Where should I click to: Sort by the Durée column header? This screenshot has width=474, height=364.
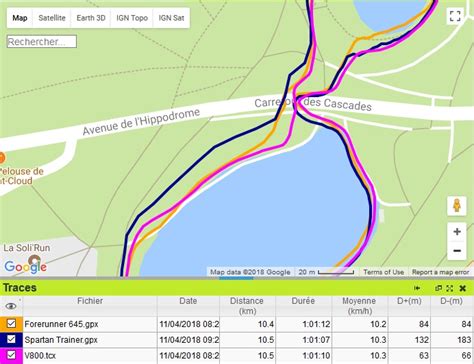pos(303,306)
